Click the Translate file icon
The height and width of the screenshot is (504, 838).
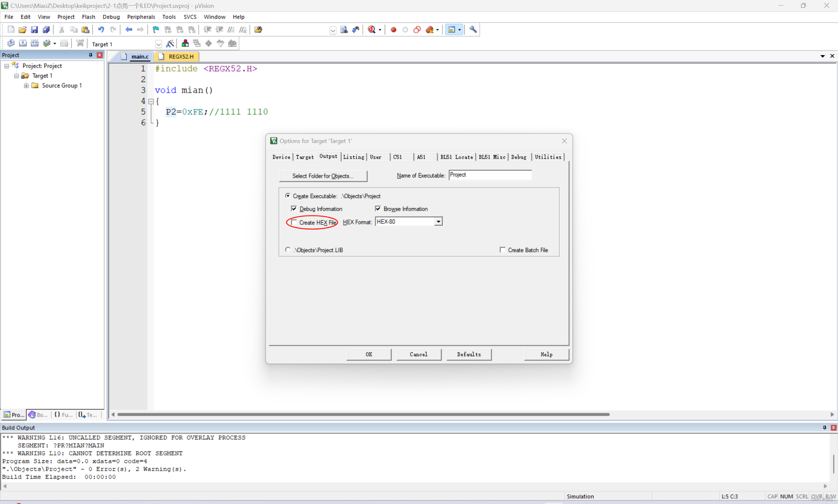[11, 43]
